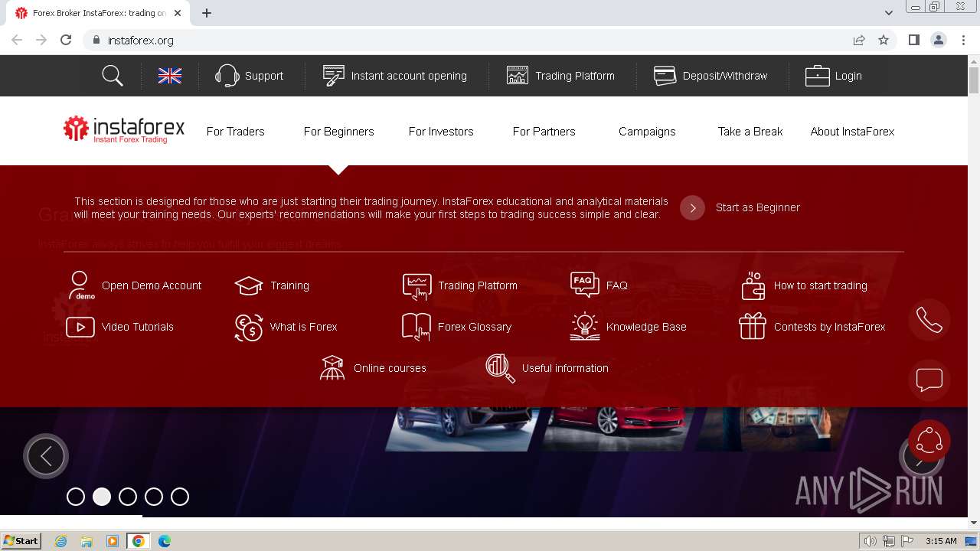The height and width of the screenshot is (551, 980).
Task: Click the InstaForex logo
Action: click(x=124, y=130)
